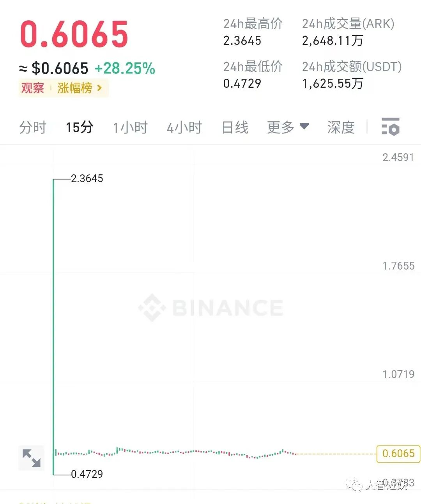Switch to the 日线 daily chart
This screenshot has width=421, height=504.
tap(235, 128)
